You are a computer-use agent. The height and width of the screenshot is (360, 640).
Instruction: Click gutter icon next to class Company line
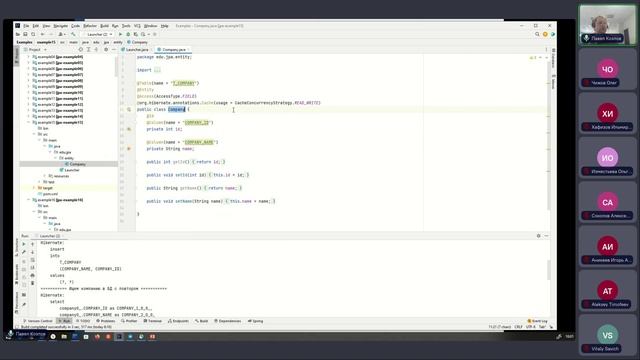(x=129, y=109)
